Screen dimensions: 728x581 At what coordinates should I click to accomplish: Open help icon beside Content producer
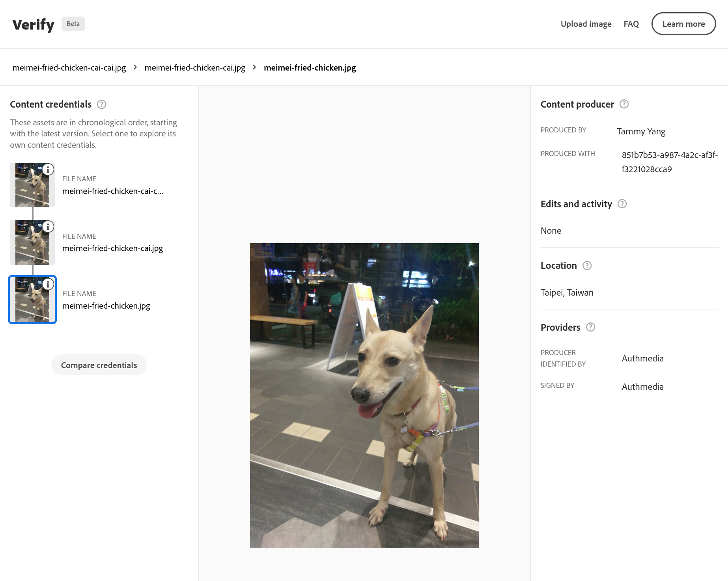[x=624, y=104]
